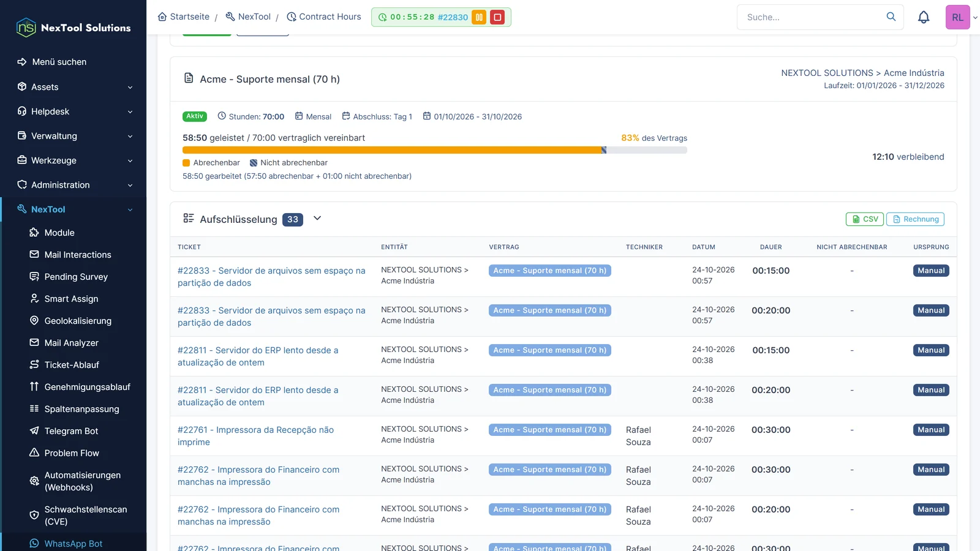Open Problem Flow page

click(x=72, y=453)
